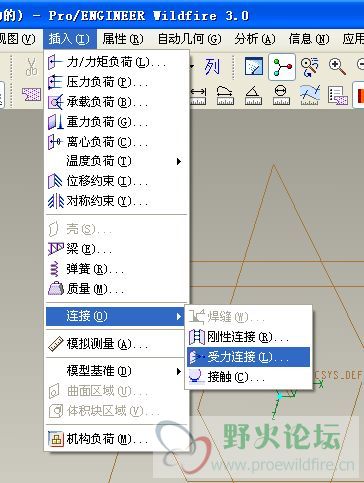Image resolution: width=364 pixels, height=483 pixels.
Task: Click the scissors cut icon in toolbar
Action: tap(31, 66)
